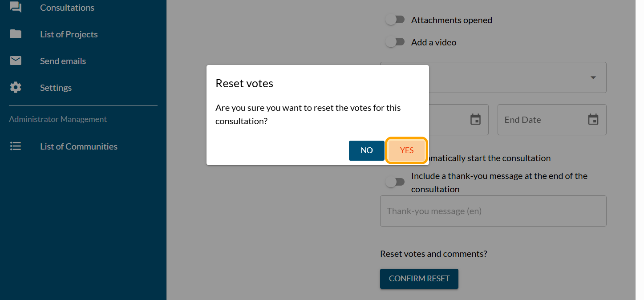Enable the Add a video switch
This screenshot has width=644, height=300.
click(x=395, y=42)
